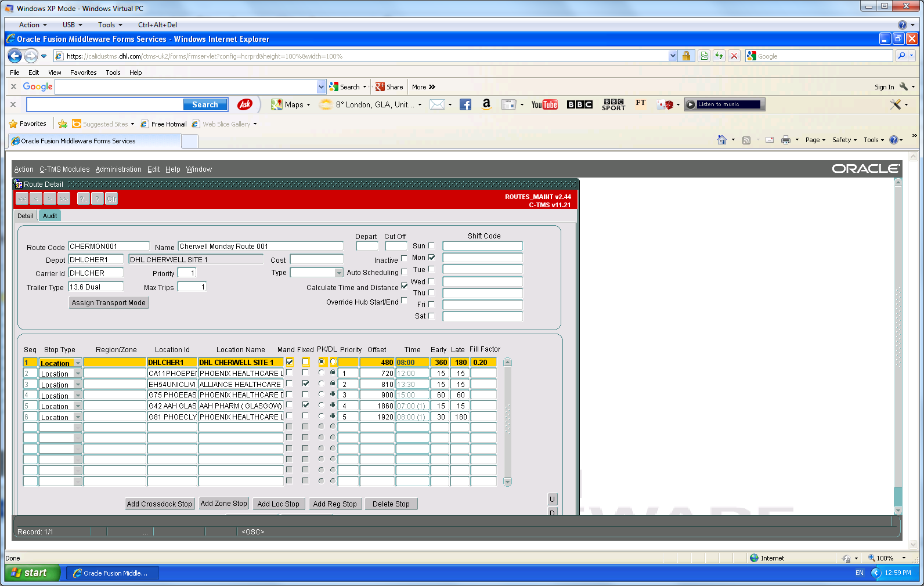Open the Type dropdown in route details

(x=339, y=273)
